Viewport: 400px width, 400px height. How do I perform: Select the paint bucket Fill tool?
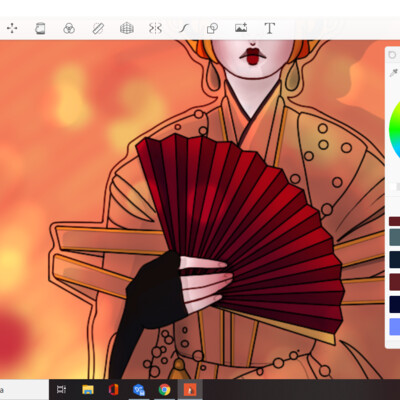coord(40,28)
